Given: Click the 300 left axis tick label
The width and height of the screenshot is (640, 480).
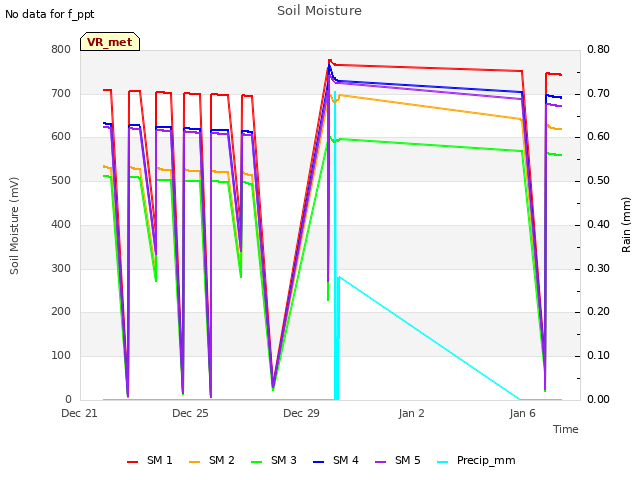Looking at the screenshot, I should [61, 269].
